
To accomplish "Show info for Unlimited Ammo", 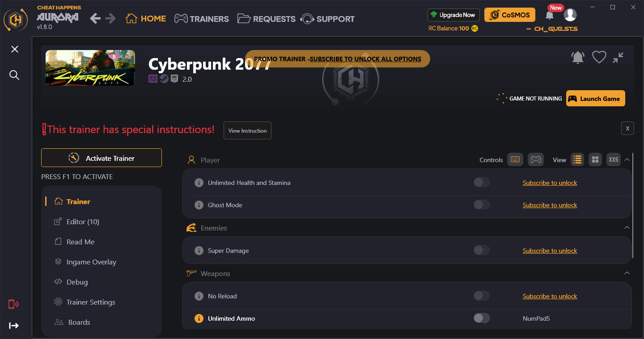I will [x=199, y=318].
